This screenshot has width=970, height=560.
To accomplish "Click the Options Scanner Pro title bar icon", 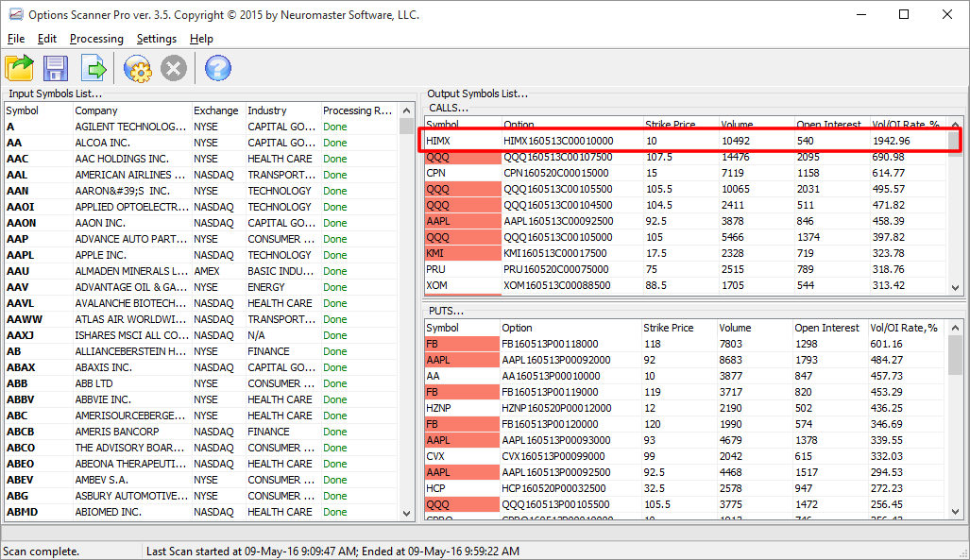I will coord(15,14).
